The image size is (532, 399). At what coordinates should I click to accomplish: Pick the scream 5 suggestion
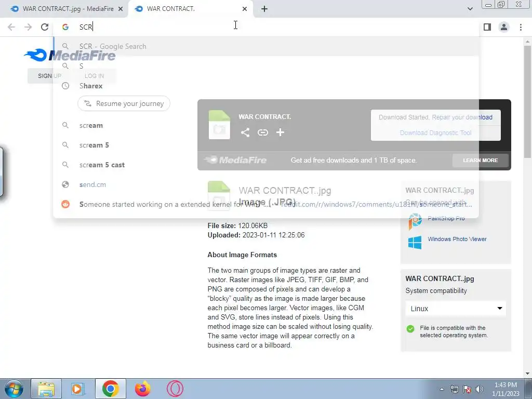pyautogui.click(x=266, y=145)
